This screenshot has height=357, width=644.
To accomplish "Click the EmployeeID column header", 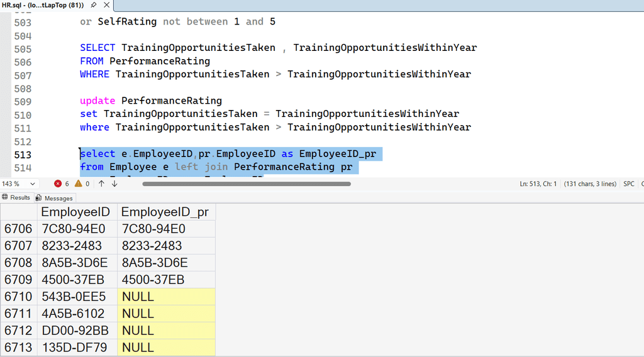I will click(x=77, y=212).
